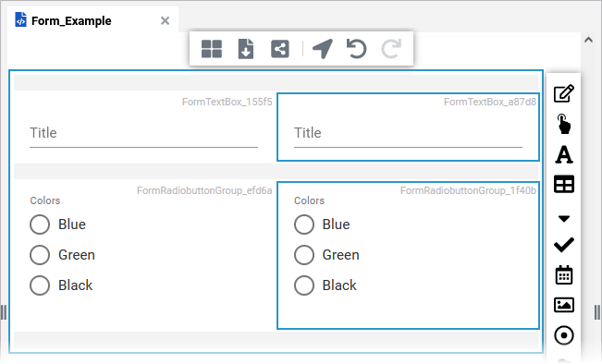Select the image picture tool
Viewport: 602px width, 364px height.
pos(563,305)
